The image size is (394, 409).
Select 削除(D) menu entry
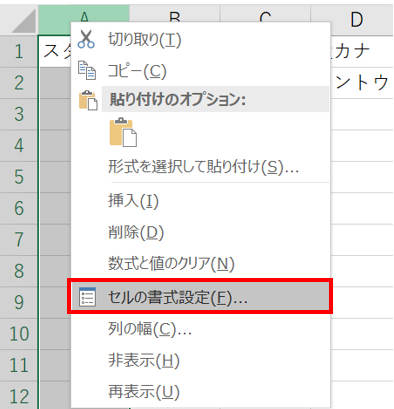click(200, 232)
